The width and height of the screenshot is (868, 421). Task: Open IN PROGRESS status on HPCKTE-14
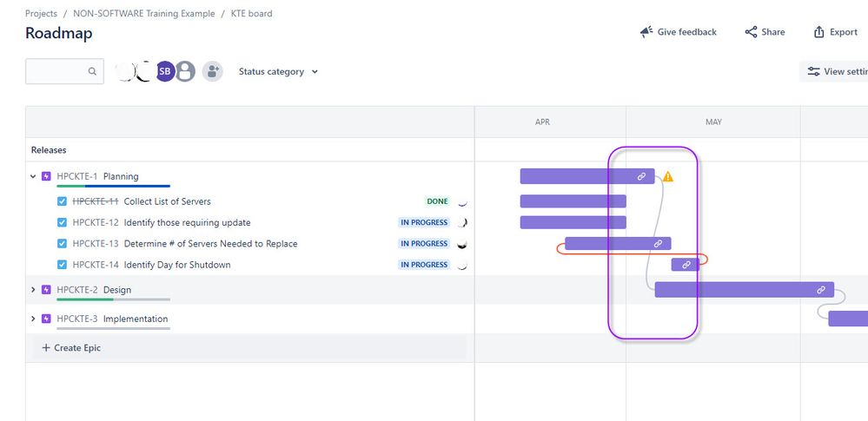pos(424,265)
